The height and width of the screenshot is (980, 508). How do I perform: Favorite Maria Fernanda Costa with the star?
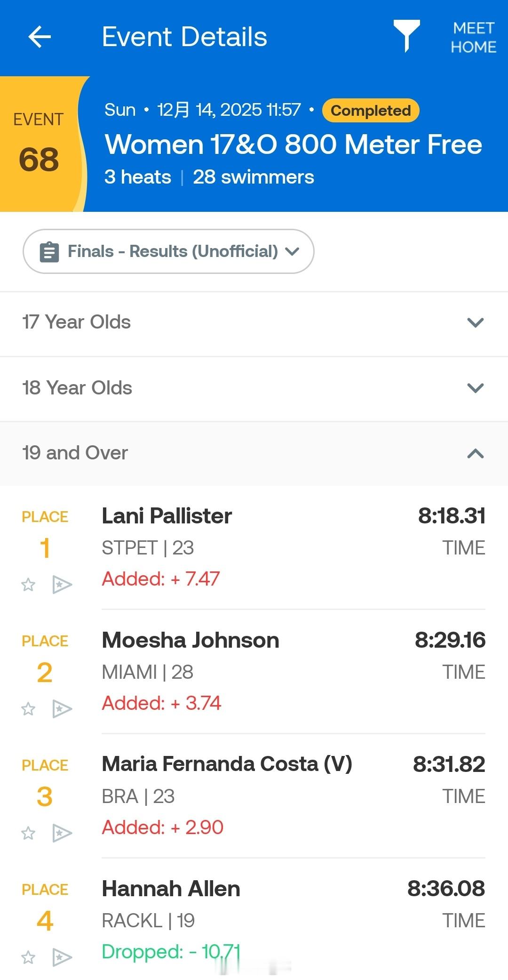tap(28, 833)
